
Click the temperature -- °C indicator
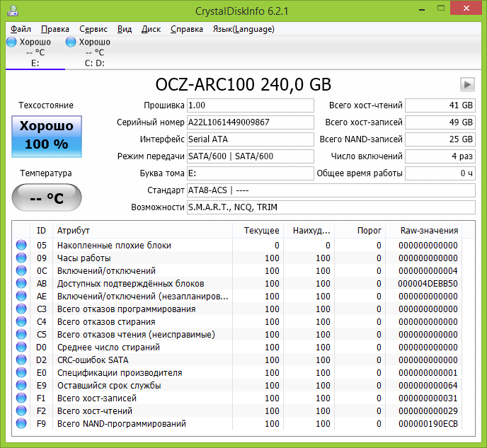[x=47, y=197]
